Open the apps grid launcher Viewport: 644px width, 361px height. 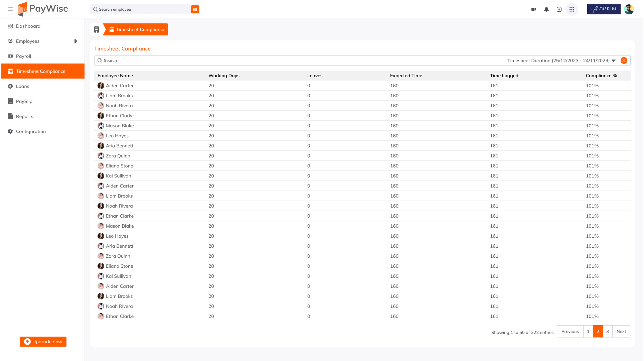[572, 9]
